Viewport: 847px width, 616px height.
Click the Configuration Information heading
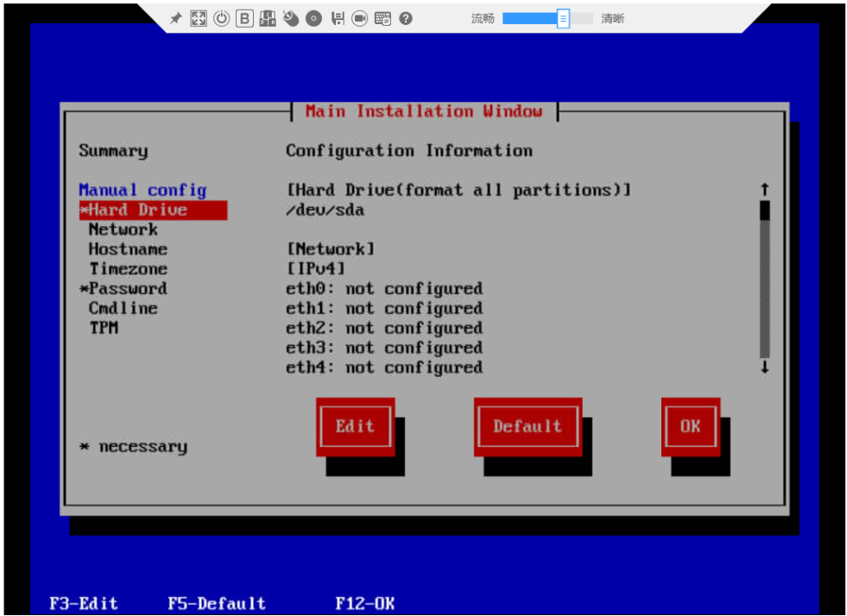pos(409,151)
